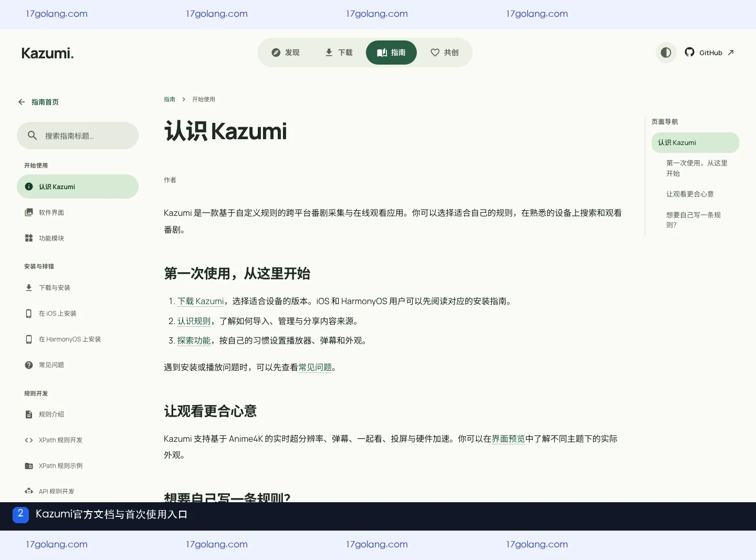Click the phone icon beside 在 iOS 上安装
The width and height of the screenshot is (756, 560).
(x=29, y=314)
